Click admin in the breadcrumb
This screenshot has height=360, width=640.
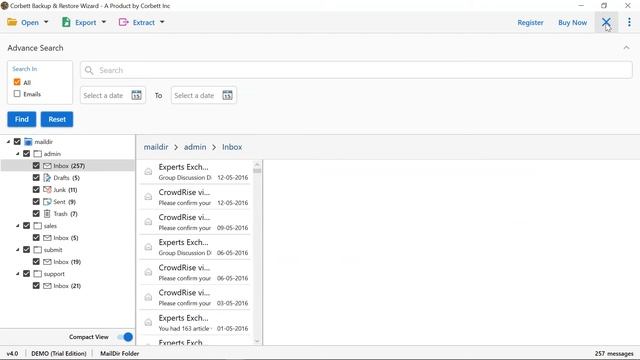(x=195, y=147)
